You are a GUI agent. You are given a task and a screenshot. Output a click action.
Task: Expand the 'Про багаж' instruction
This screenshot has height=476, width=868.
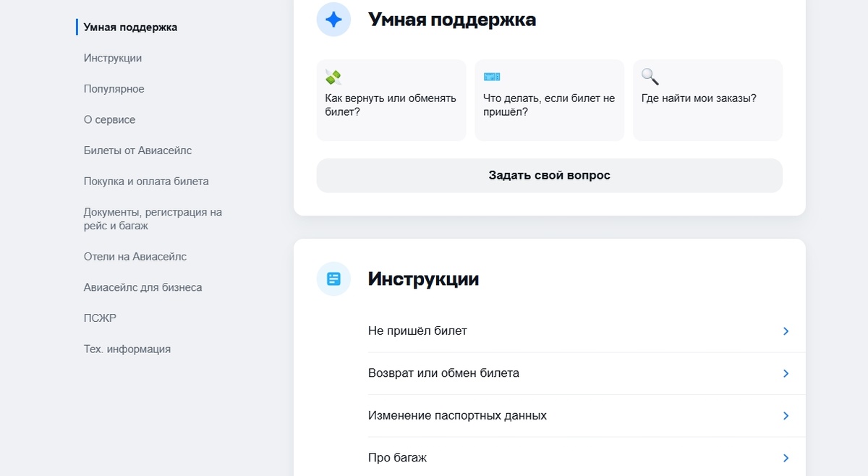click(579, 457)
